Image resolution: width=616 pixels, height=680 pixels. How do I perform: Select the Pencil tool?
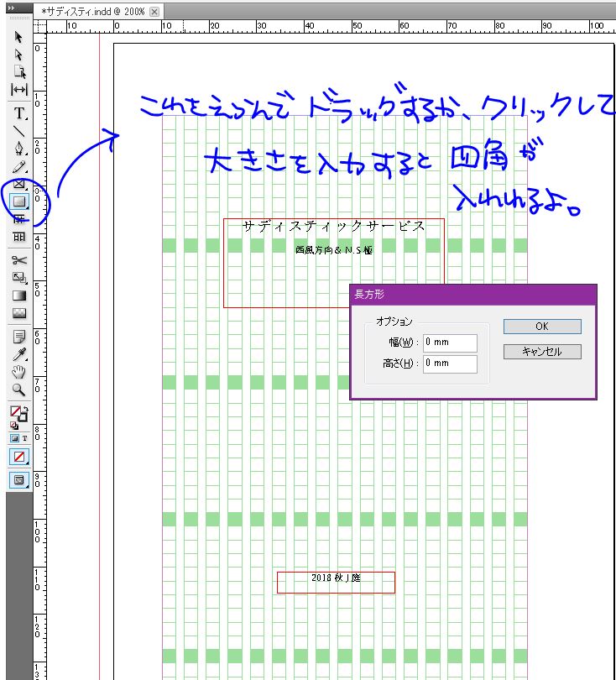[19, 166]
